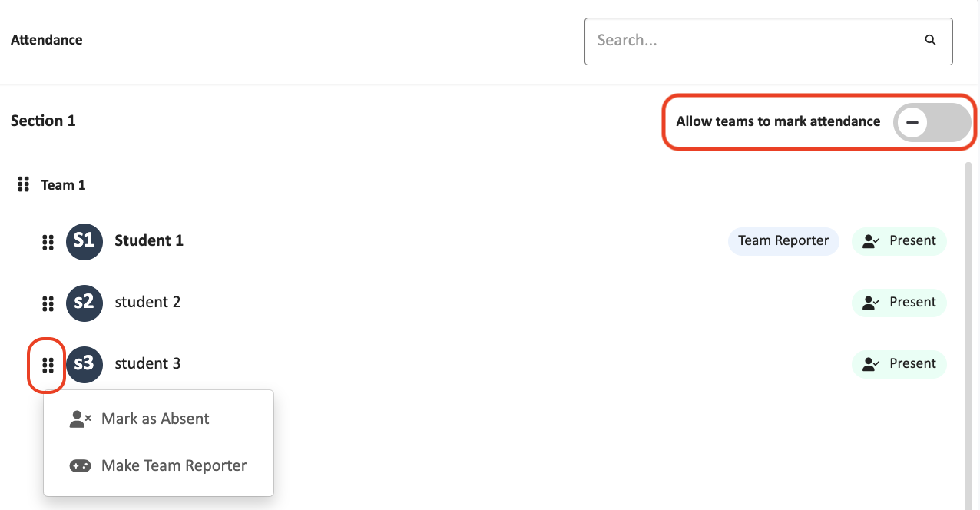
Task: Toggle student 2's Present status
Action: (899, 302)
